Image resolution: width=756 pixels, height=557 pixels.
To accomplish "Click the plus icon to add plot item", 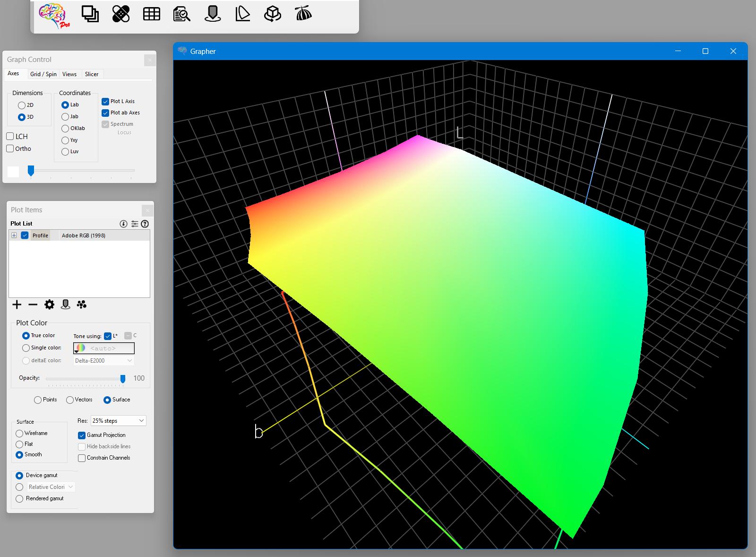I will 17,305.
